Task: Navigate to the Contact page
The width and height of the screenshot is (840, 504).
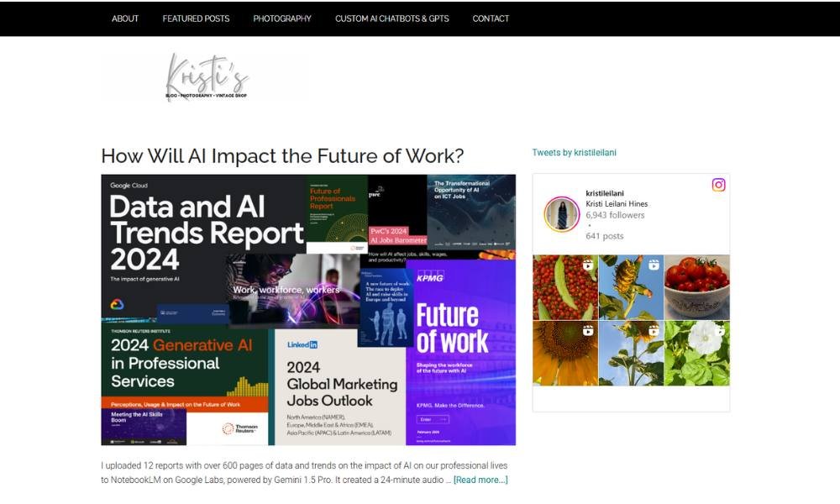Action: click(x=491, y=18)
